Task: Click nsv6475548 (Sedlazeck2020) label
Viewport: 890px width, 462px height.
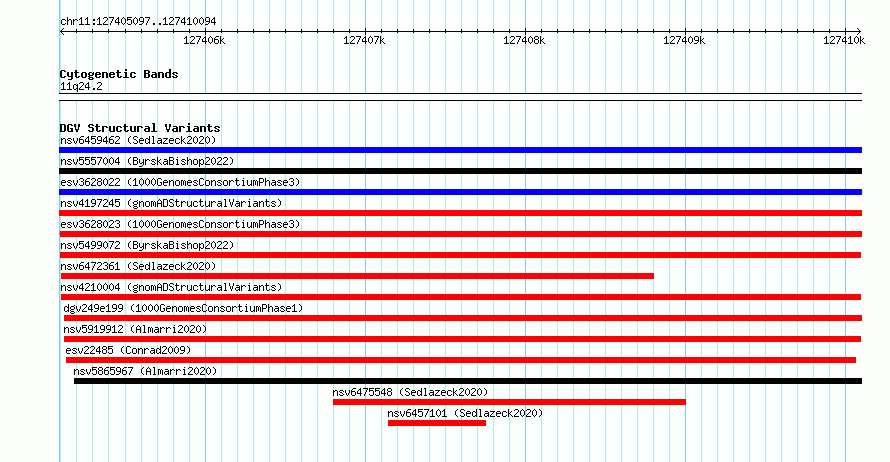Action: [410, 392]
